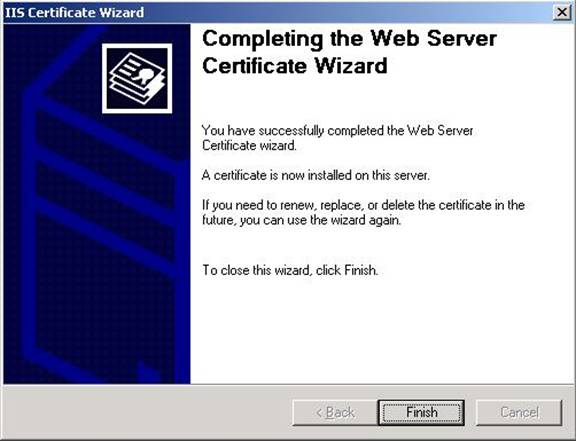The width and height of the screenshot is (576, 441).
Task: Click the certificate is now installed sentence
Action: pos(315,175)
